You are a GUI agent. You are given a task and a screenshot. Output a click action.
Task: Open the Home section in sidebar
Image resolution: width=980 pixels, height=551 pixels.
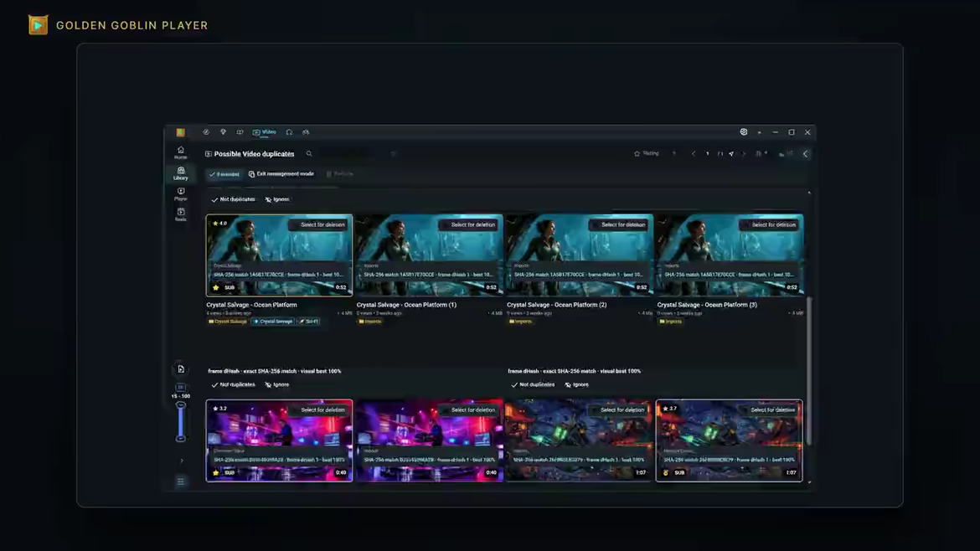(x=181, y=152)
